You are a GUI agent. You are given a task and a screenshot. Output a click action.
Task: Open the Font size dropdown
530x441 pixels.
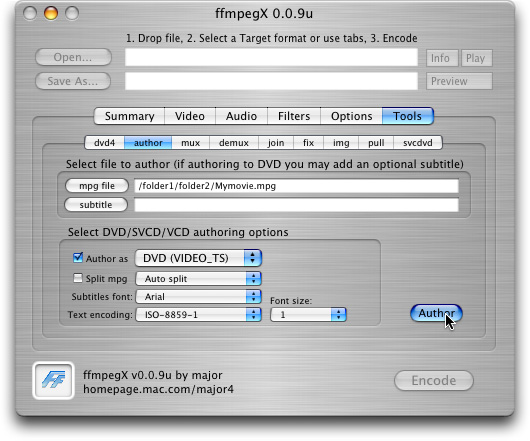308,315
